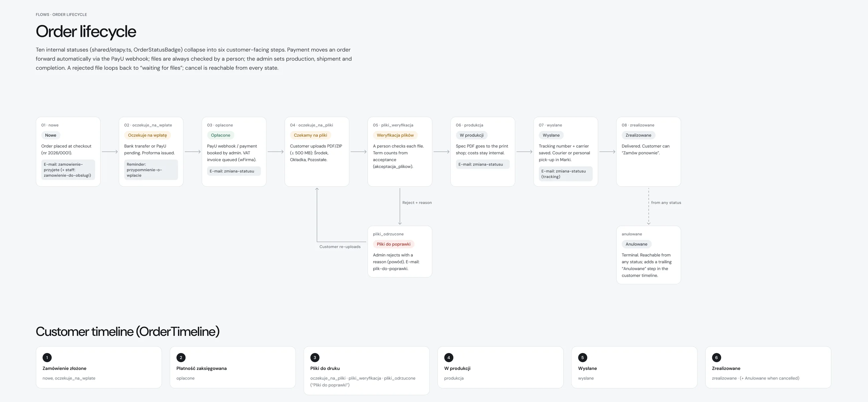Click 'nowe, oczekuje_na_wplate' timeline subtext
868x402 pixels.
(69, 378)
